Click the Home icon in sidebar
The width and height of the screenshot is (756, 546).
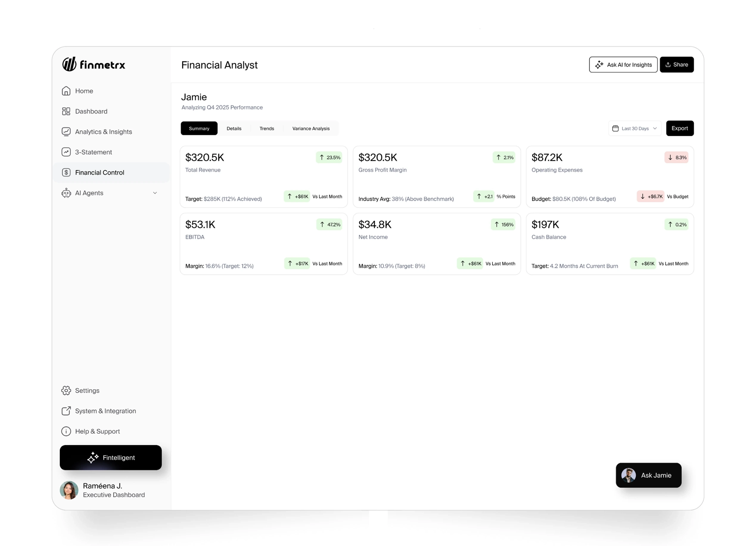66,91
